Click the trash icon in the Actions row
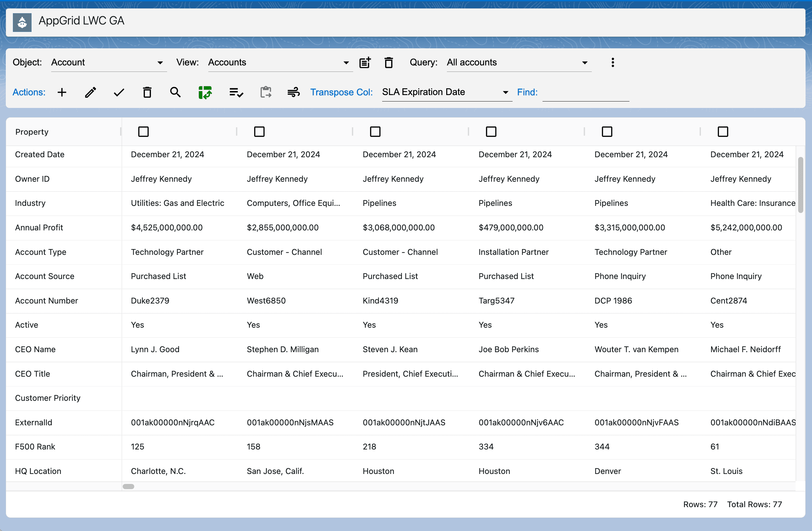812x531 pixels. pyautogui.click(x=147, y=92)
